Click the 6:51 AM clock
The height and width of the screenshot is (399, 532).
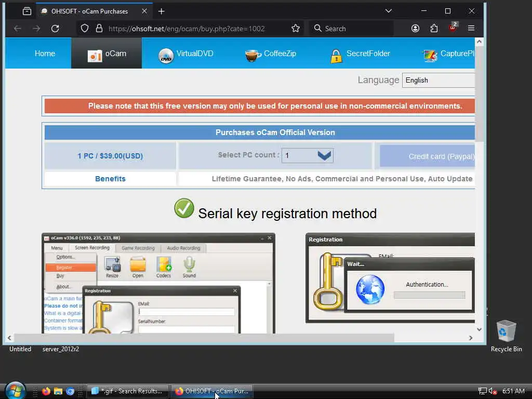[513, 391]
